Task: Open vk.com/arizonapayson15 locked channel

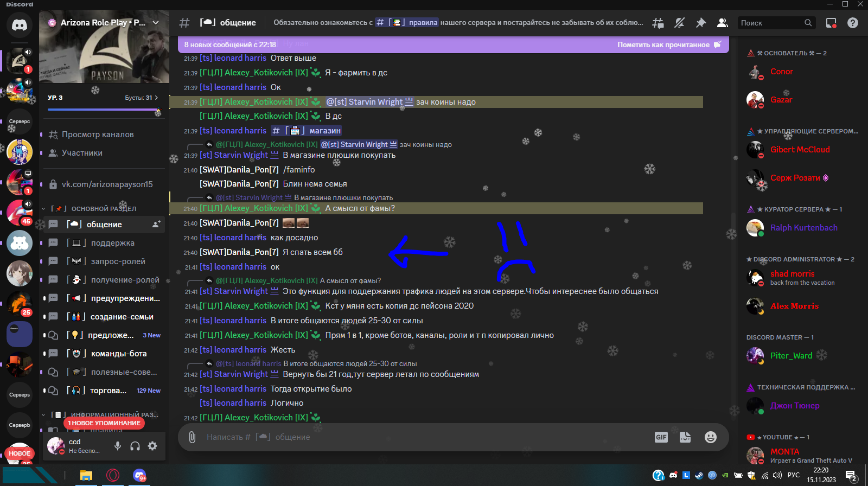Action: 103,184
